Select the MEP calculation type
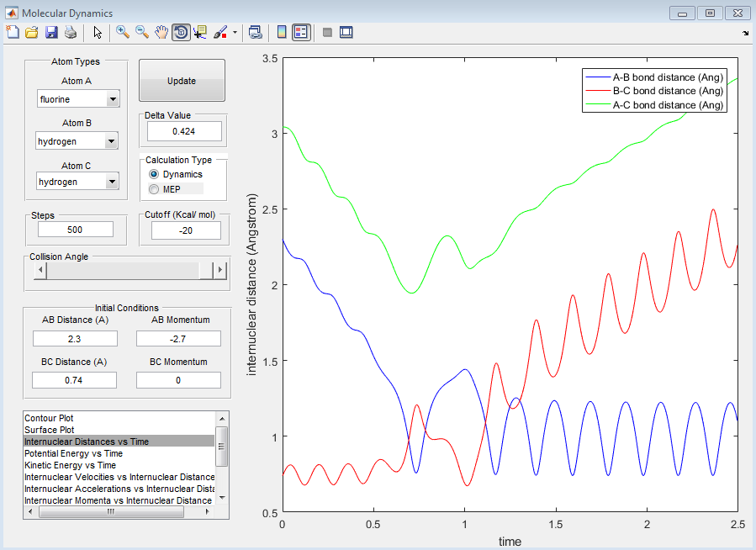756x550 pixels. [x=154, y=189]
